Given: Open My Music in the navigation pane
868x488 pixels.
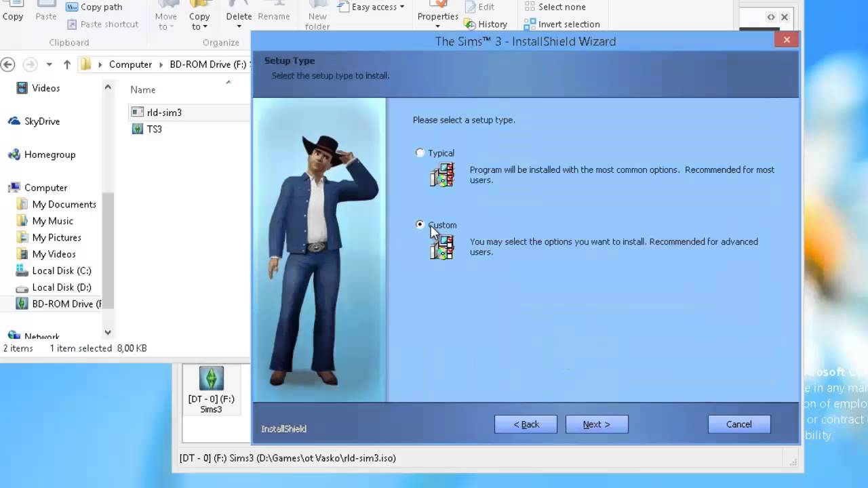Looking at the screenshot, I should coord(52,221).
